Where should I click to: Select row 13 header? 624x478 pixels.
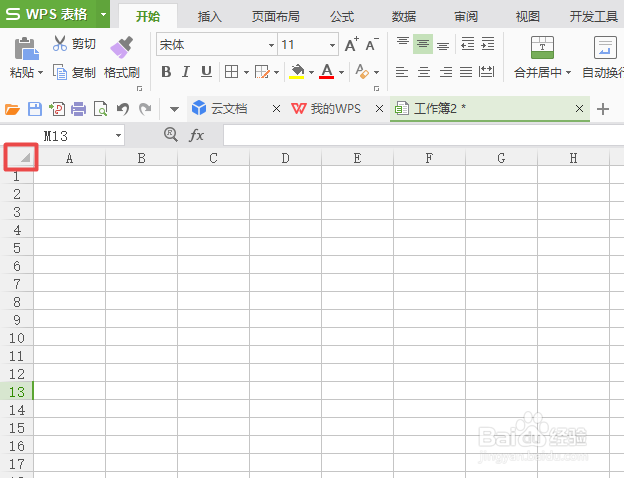[17, 392]
